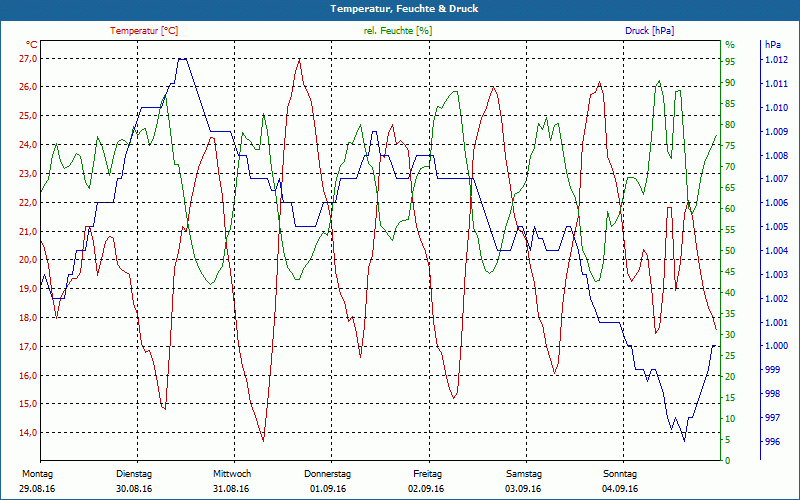Click the 'Donnerstag' day label
Viewport: 800px width, 500px height.
(328, 474)
